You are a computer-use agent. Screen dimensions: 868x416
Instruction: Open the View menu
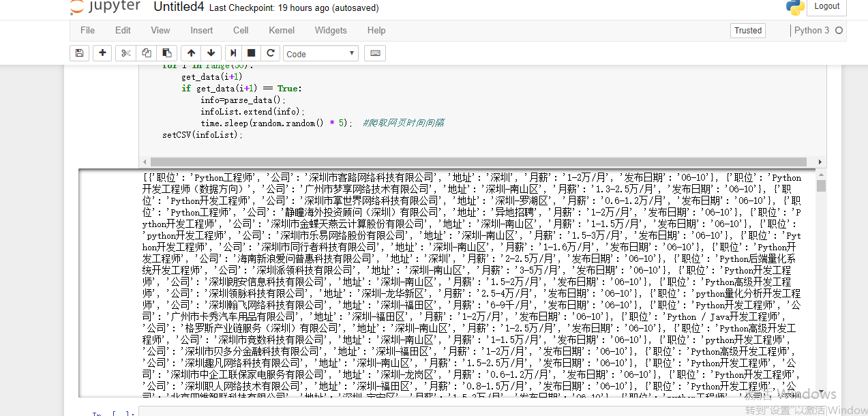(x=160, y=30)
